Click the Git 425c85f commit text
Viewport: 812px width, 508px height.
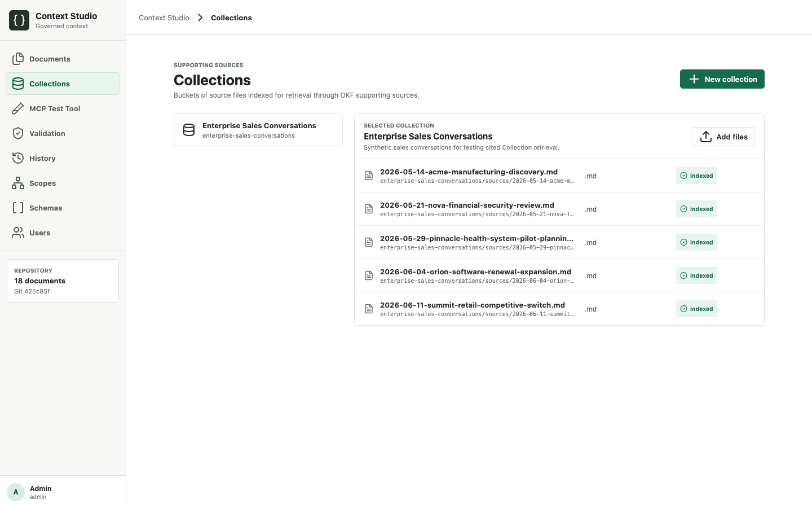coord(32,291)
